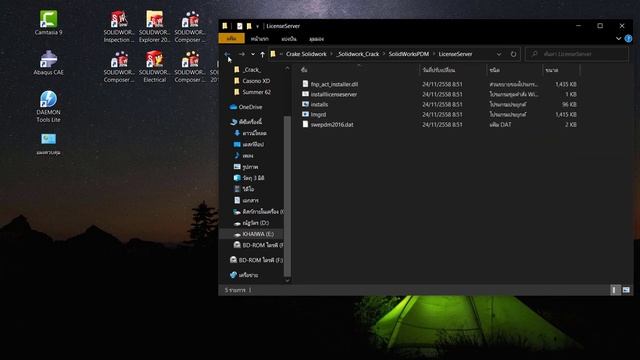
Task: Switch to large icons view in status bar
Action: pyautogui.click(x=626, y=290)
